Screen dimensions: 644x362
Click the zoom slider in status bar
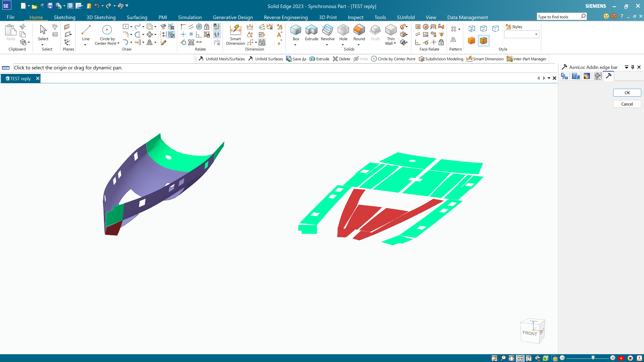point(593,358)
